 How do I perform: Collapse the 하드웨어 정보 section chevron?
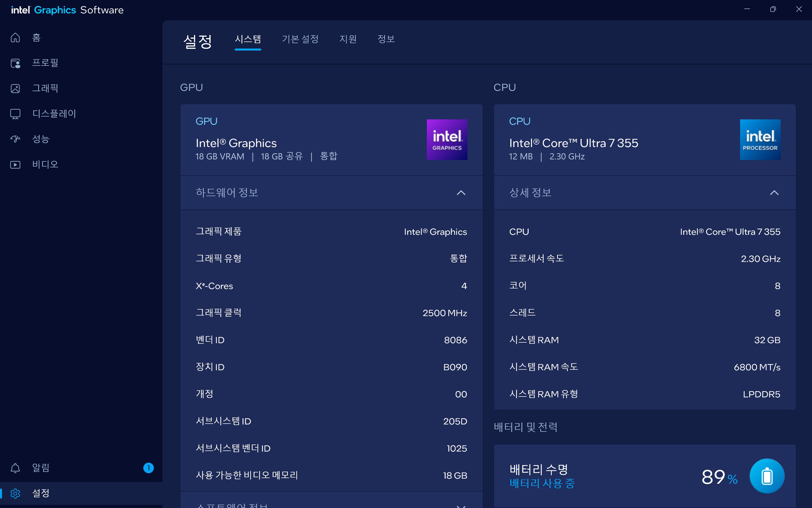point(461,193)
